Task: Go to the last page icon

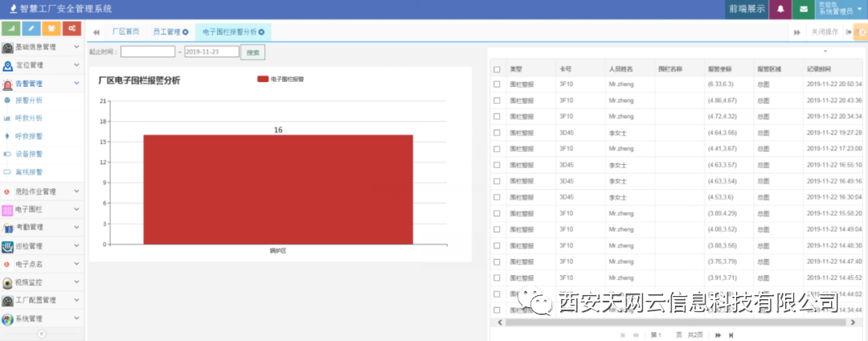Action: point(731,335)
